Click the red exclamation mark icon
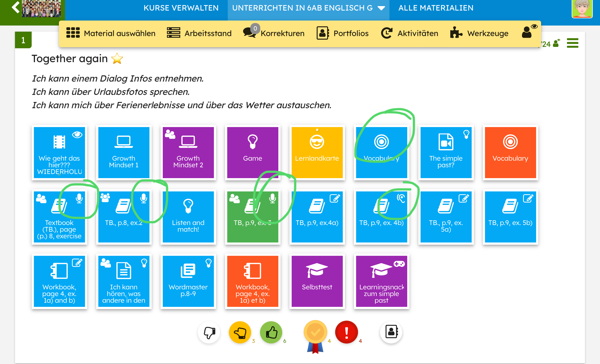The height and width of the screenshot is (364, 600). click(346, 332)
